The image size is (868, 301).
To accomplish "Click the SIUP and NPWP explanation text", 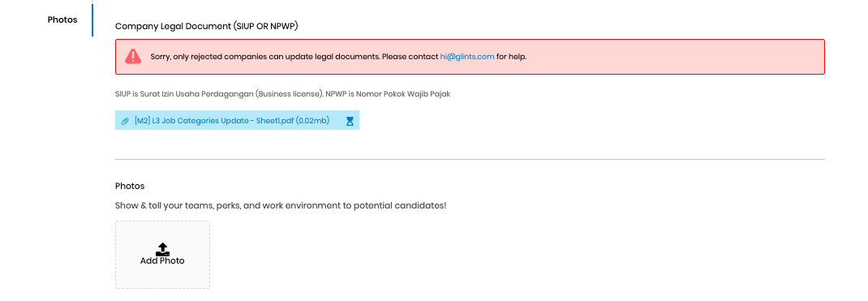I will click(283, 94).
